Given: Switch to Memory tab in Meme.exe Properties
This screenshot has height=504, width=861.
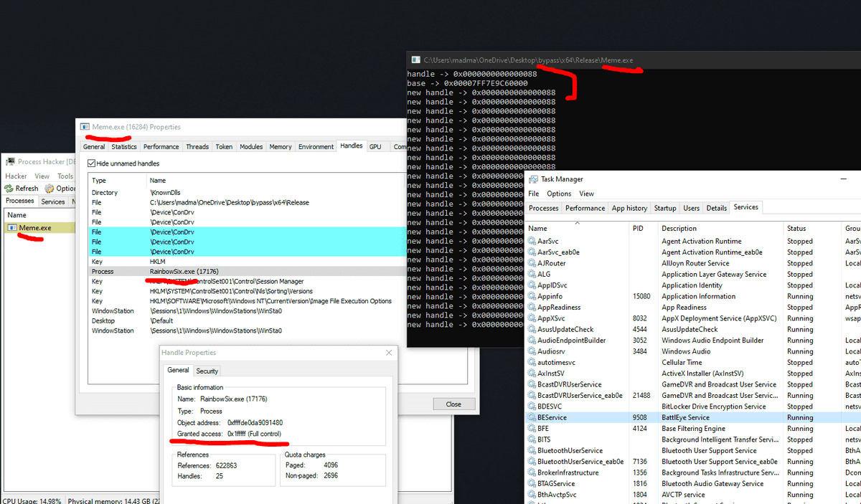Looking at the screenshot, I should [281, 147].
